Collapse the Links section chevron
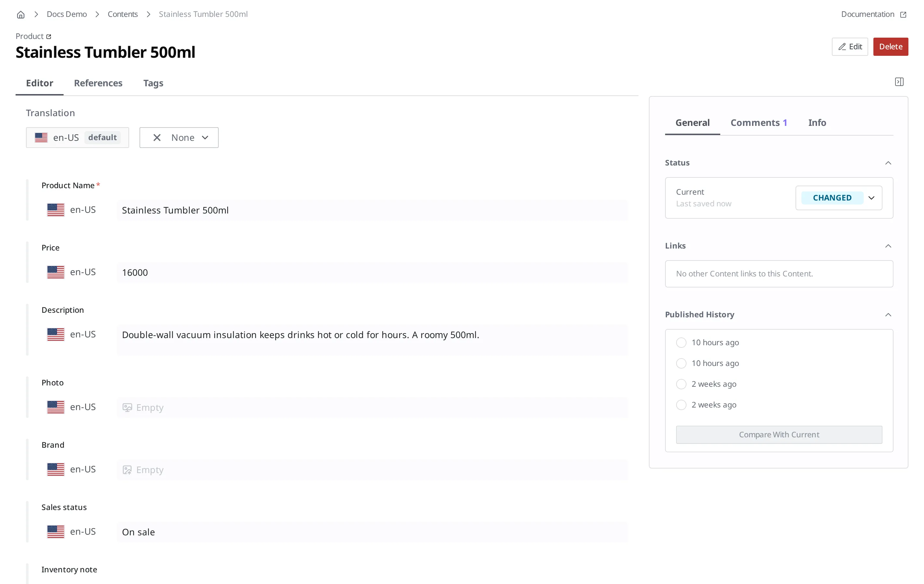This screenshot has width=924, height=584. click(x=888, y=246)
